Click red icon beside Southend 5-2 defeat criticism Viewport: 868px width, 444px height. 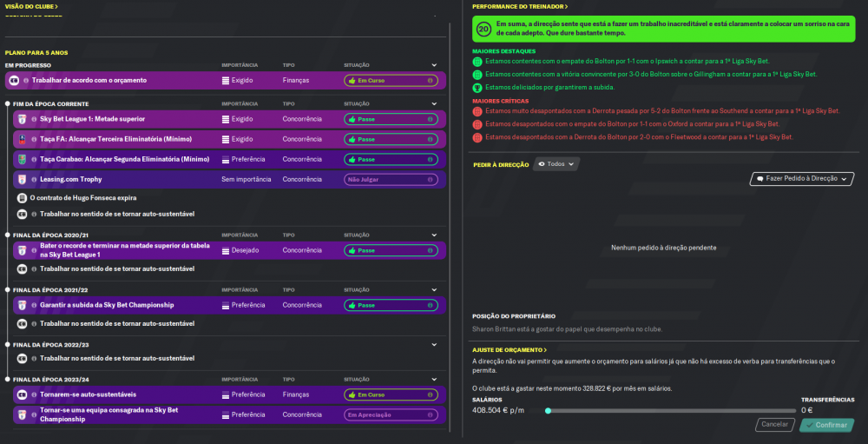[477, 111]
